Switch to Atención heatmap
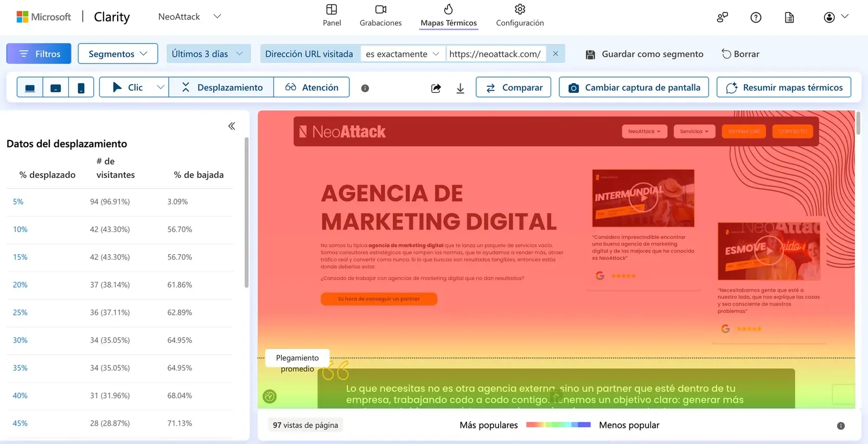 [x=311, y=87]
